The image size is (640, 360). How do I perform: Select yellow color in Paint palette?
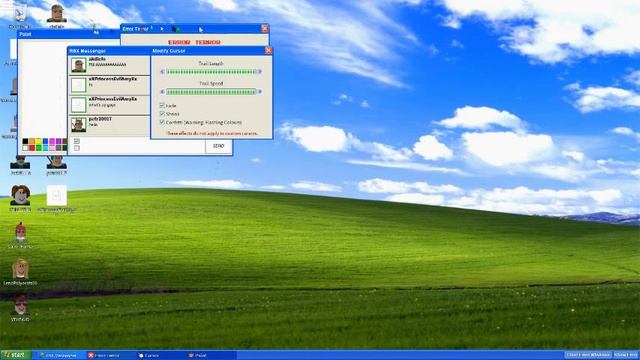click(x=38, y=141)
